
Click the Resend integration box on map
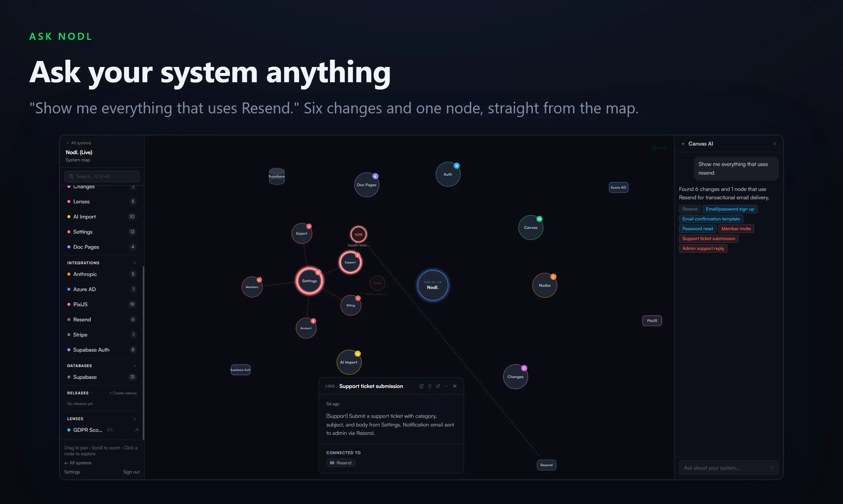[546, 465]
